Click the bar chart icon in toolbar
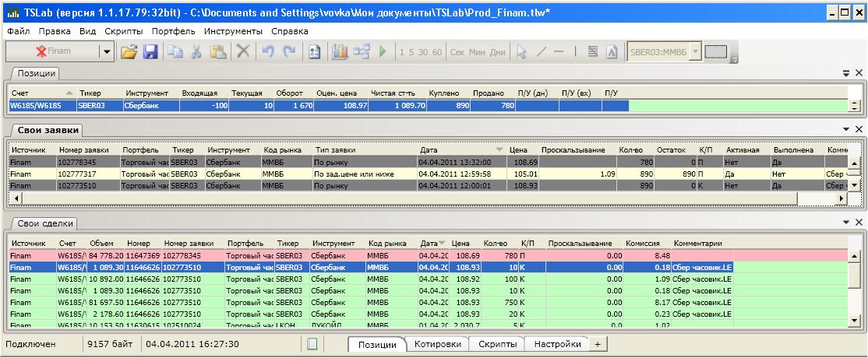 point(340,51)
